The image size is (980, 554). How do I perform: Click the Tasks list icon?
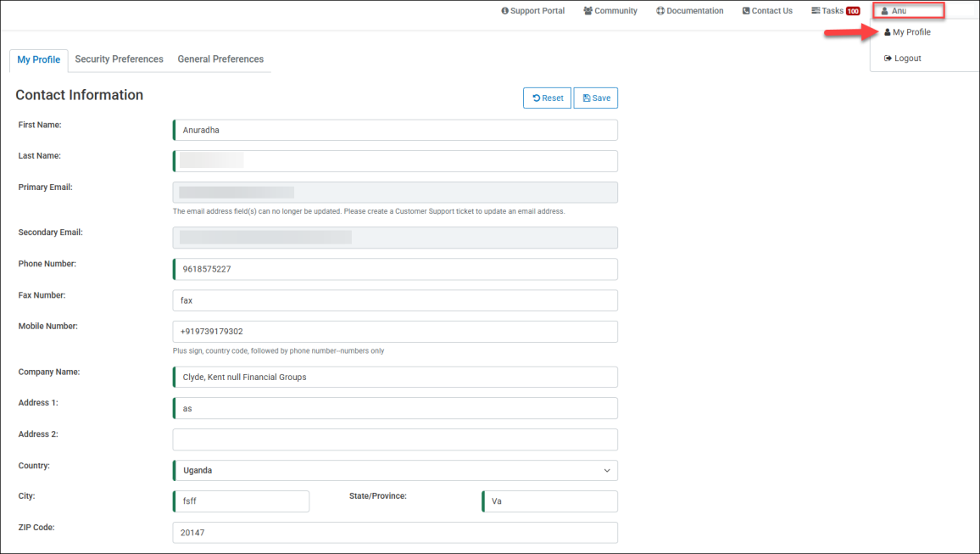coord(816,11)
